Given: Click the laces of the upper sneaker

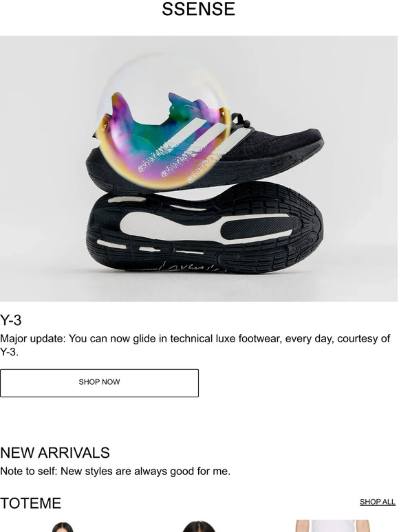Looking at the screenshot, I should click(241, 120).
